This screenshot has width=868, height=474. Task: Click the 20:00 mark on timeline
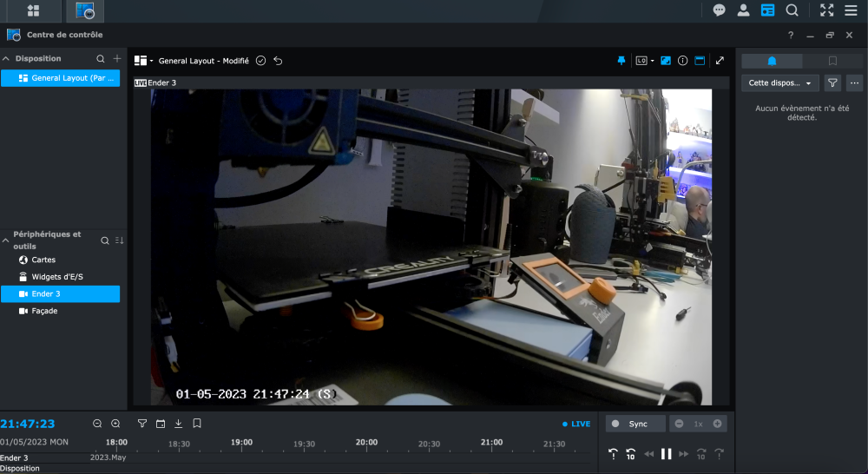tap(367, 443)
